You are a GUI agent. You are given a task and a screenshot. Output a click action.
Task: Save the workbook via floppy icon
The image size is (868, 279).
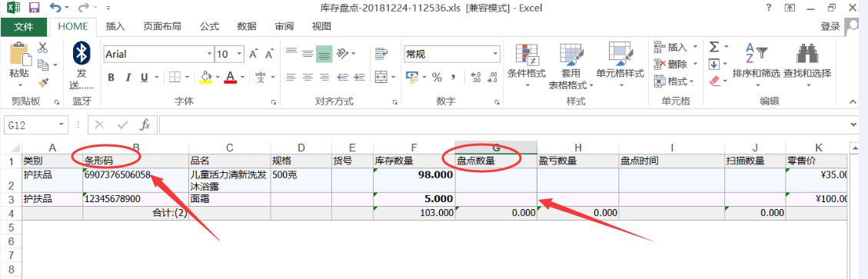coord(35,8)
